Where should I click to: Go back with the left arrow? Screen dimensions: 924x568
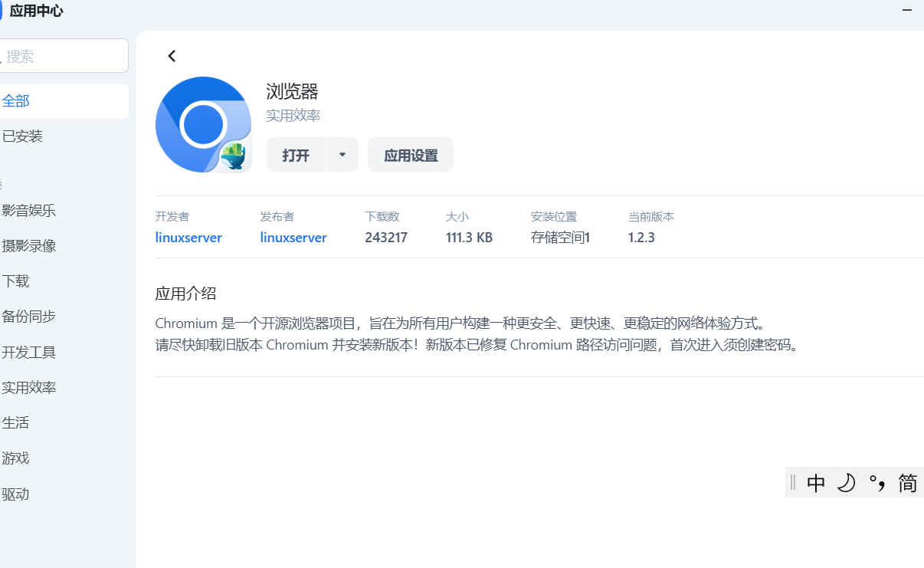[x=172, y=56]
